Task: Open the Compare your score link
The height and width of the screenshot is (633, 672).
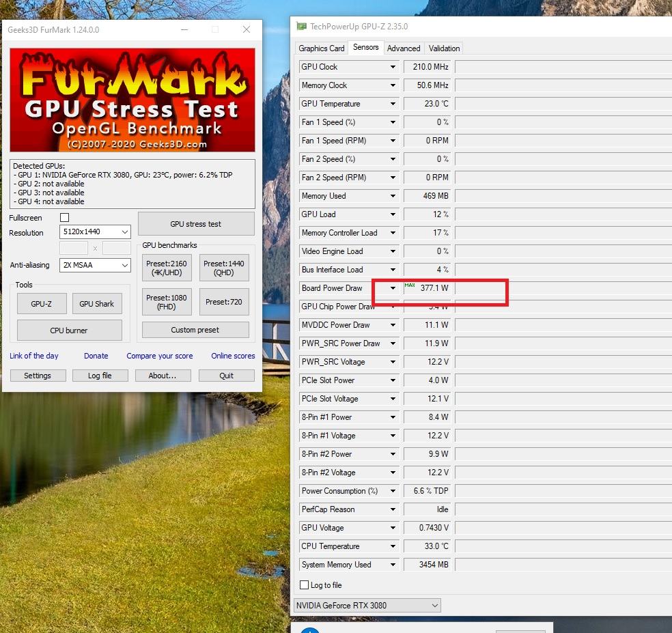Action: [159, 356]
